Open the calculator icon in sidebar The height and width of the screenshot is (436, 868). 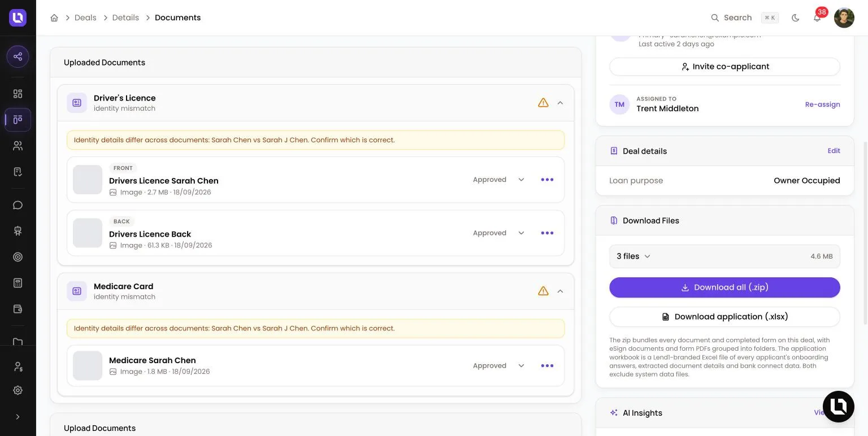[x=18, y=283]
